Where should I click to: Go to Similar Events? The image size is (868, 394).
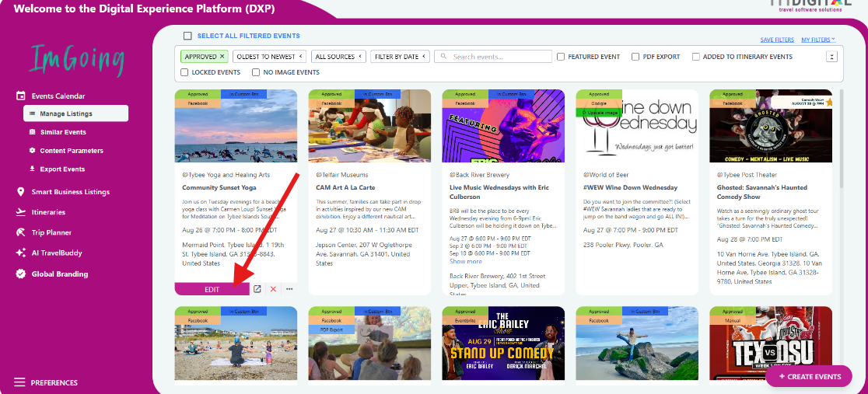tap(62, 132)
